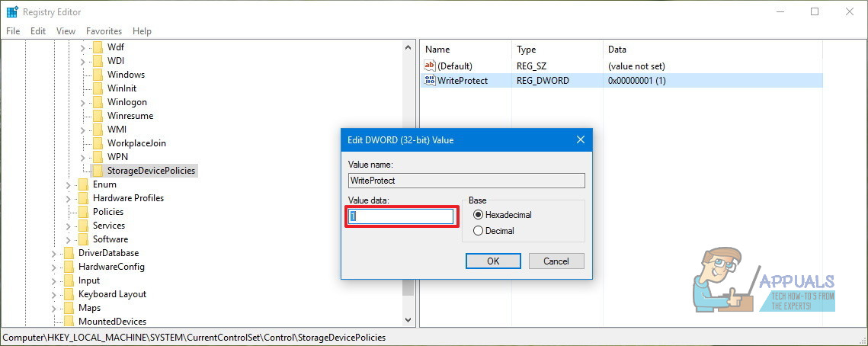Open the Edit menu
This screenshot has height=346, width=868.
click(38, 31)
